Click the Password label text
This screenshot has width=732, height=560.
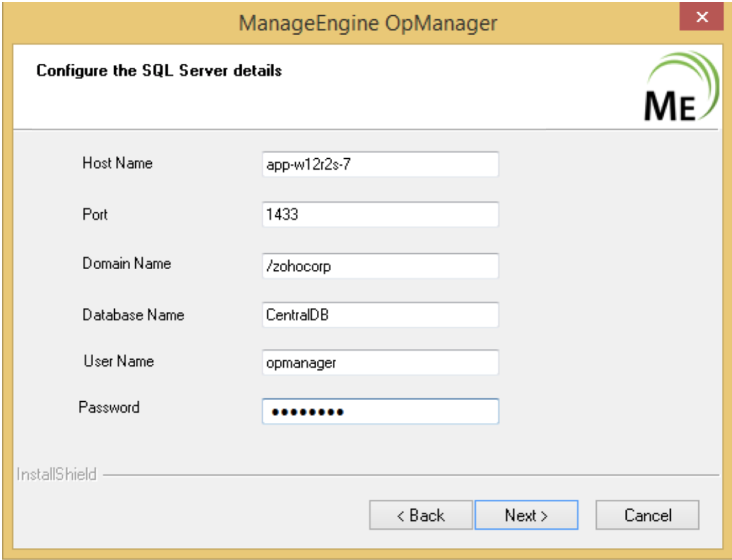point(109,407)
